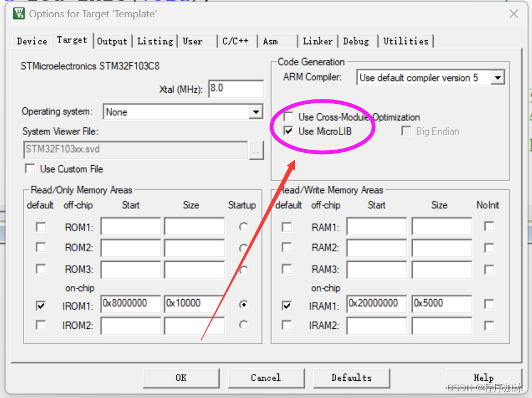This screenshot has height=398, width=532.
Task: Edit the IROM1 Size value 0x10000
Action: point(195,304)
